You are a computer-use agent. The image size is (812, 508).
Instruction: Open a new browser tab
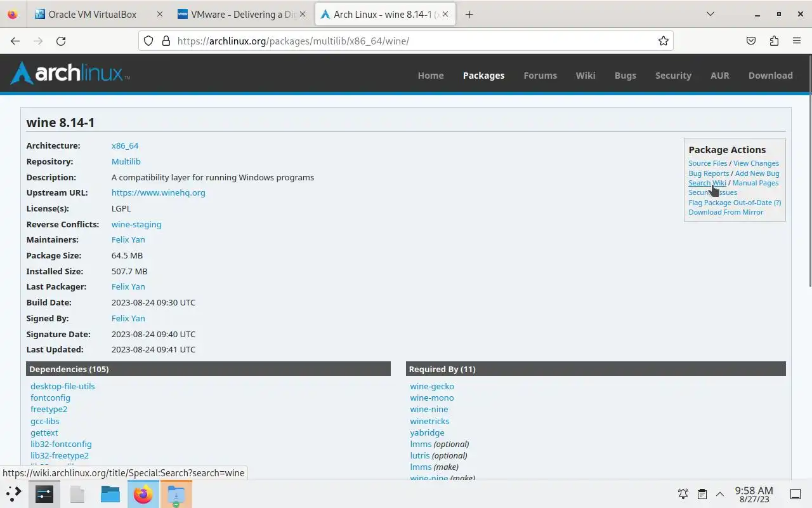pos(469,14)
